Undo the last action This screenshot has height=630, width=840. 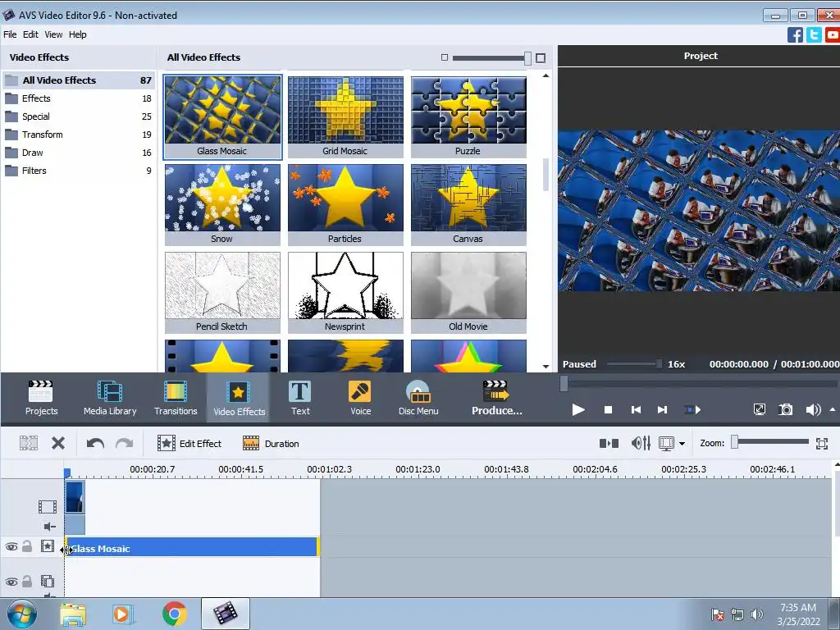[x=95, y=443]
